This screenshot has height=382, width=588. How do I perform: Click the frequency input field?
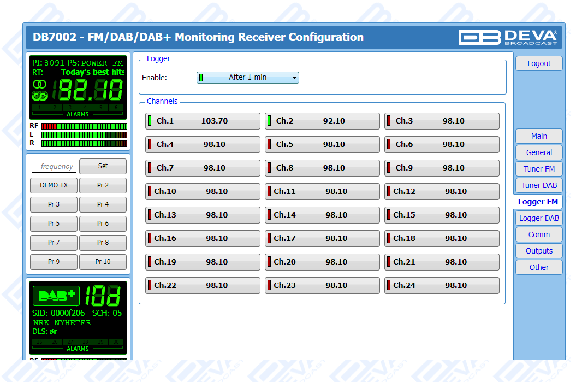pos(54,166)
